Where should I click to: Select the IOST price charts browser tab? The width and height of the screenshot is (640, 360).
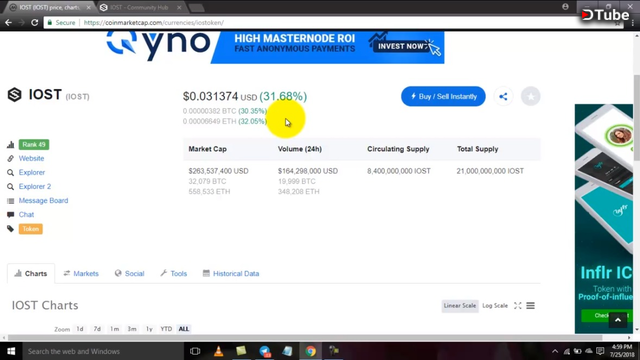pos(50,7)
